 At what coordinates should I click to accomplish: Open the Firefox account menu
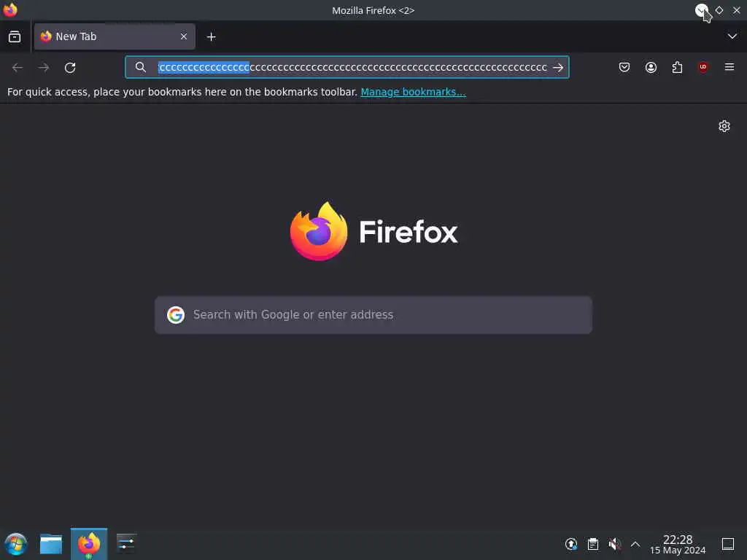click(651, 67)
